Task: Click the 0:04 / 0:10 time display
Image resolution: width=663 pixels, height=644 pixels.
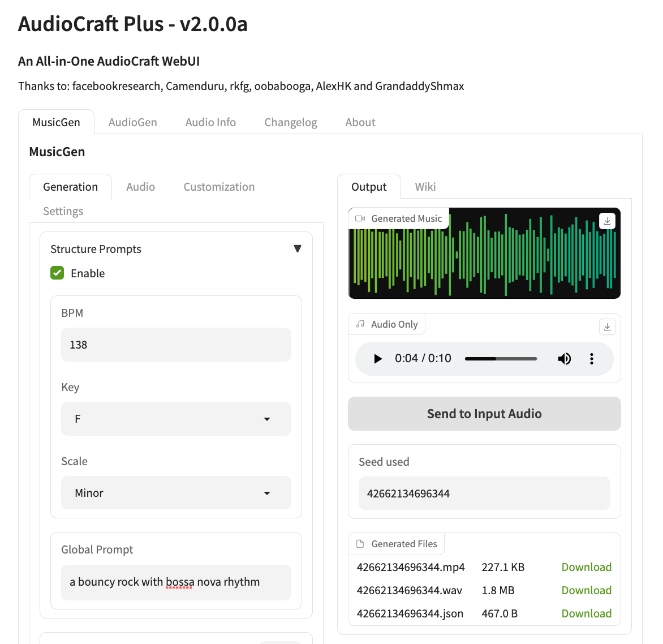Action: [x=423, y=359]
